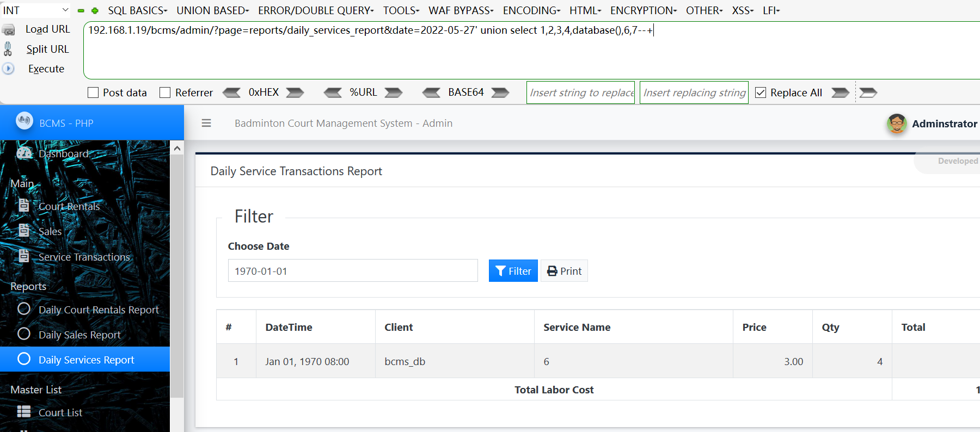The width and height of the screenshot is (980, 432).
Task: Open the LFI menu in HackBar
Action: tap(771, 10)
